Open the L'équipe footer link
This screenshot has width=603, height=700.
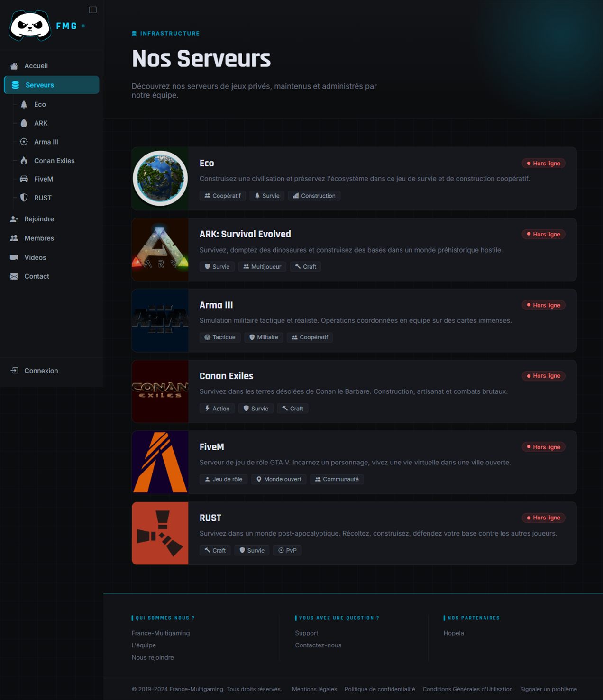pyautogui.click(x=144, y=645)
